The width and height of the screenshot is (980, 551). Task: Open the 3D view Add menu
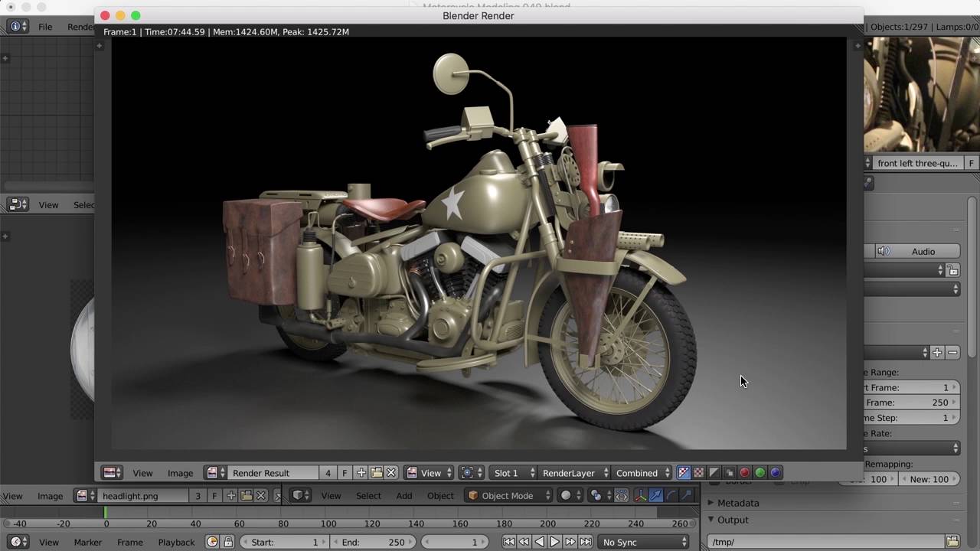[404, 496]
